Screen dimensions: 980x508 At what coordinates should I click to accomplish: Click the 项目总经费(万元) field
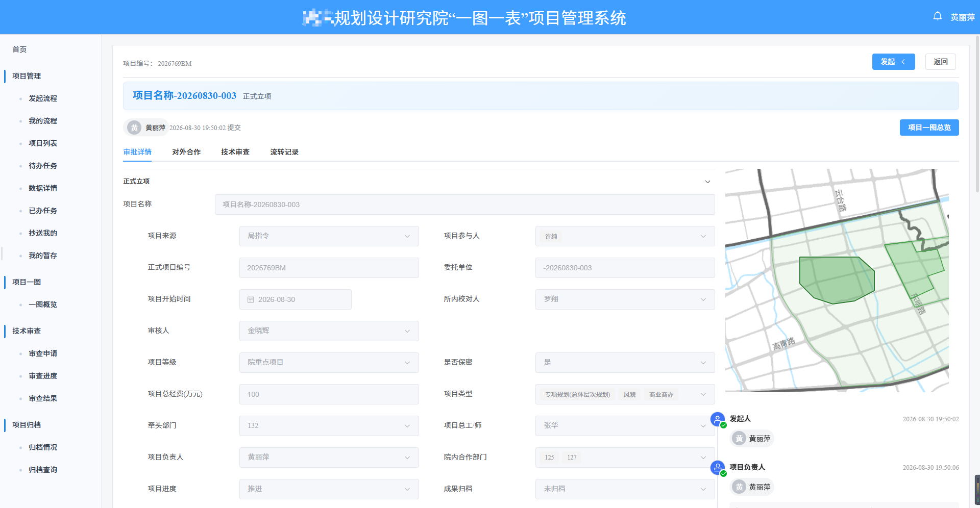pos(329,394)
